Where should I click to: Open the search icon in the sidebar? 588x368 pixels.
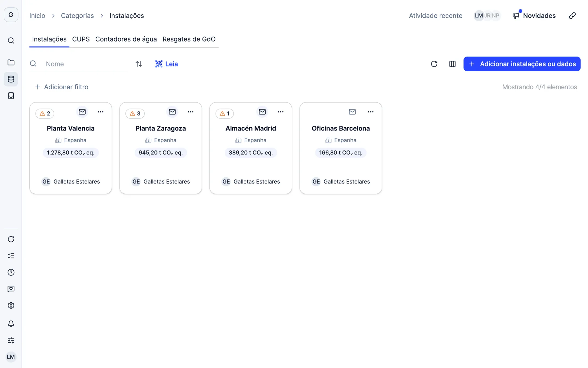[11, 41]
